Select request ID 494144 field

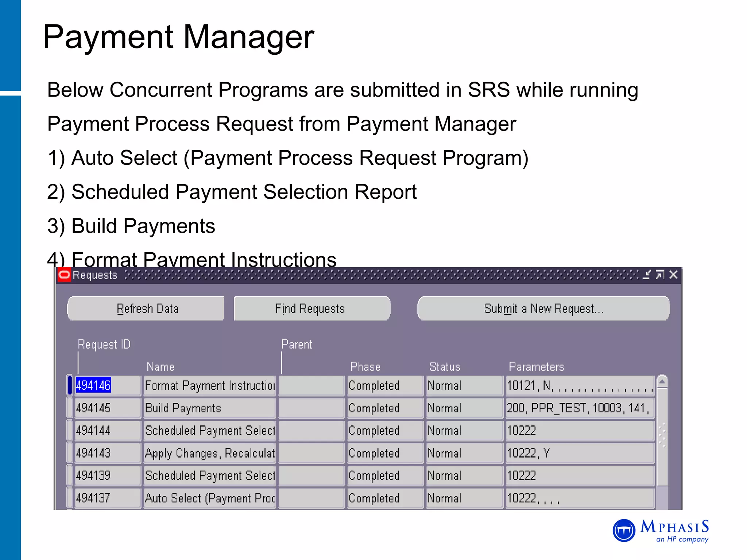click(108, 431)
